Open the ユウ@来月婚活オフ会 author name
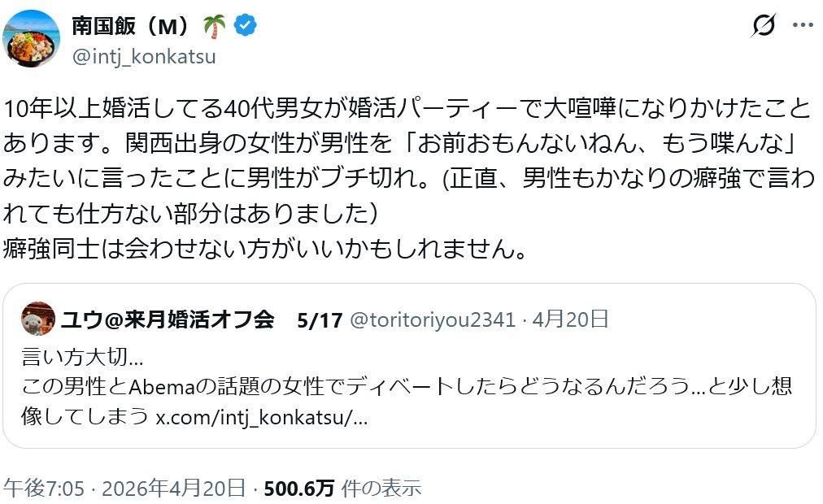The width and height of the screenshot is (823, 504). tap(168, 319)
